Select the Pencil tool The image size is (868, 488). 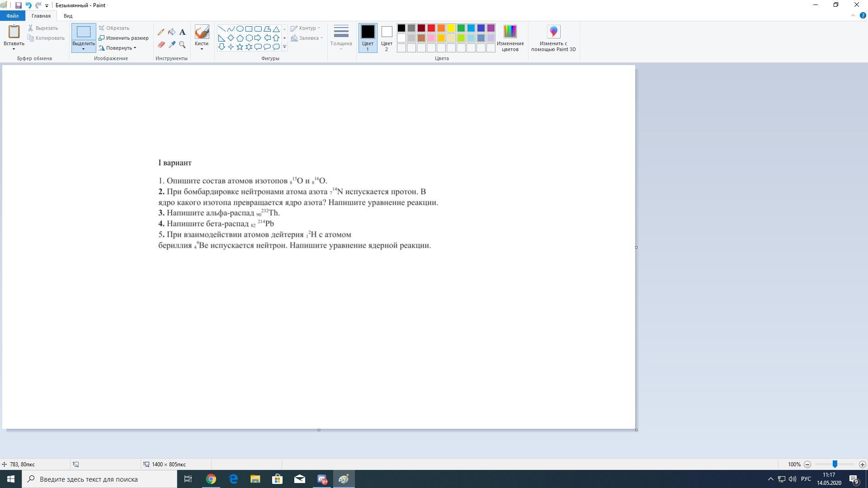point(161,32)
